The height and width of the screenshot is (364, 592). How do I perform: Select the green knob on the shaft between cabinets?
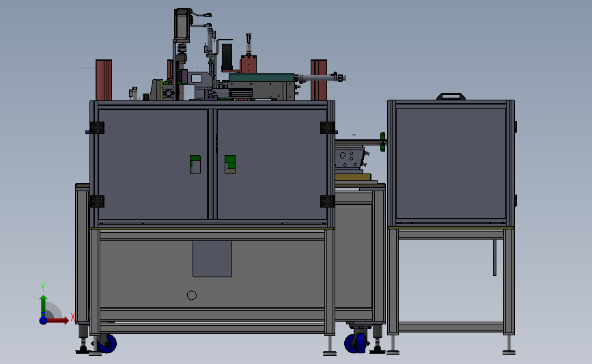click(383, 141)
